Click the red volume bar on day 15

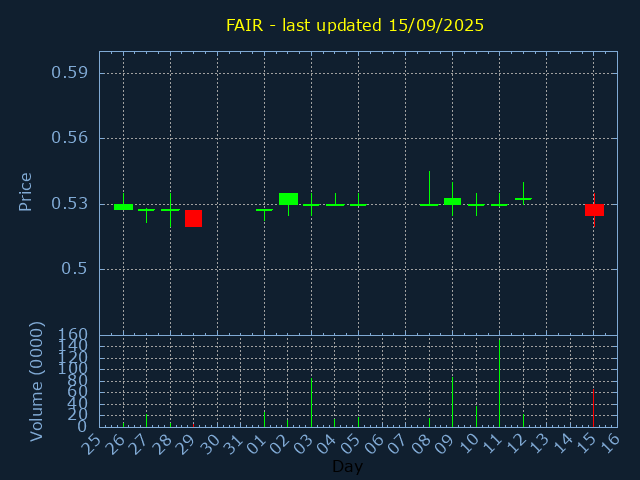coord(593,408)
